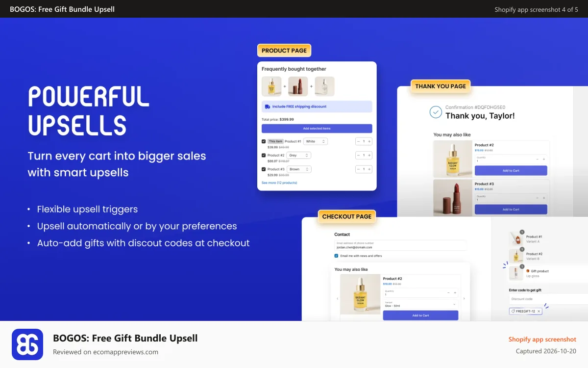This screenshot has height=368, width=588.
Task: Increase Product #2 quantity in bundle widget
Action: 369,155
